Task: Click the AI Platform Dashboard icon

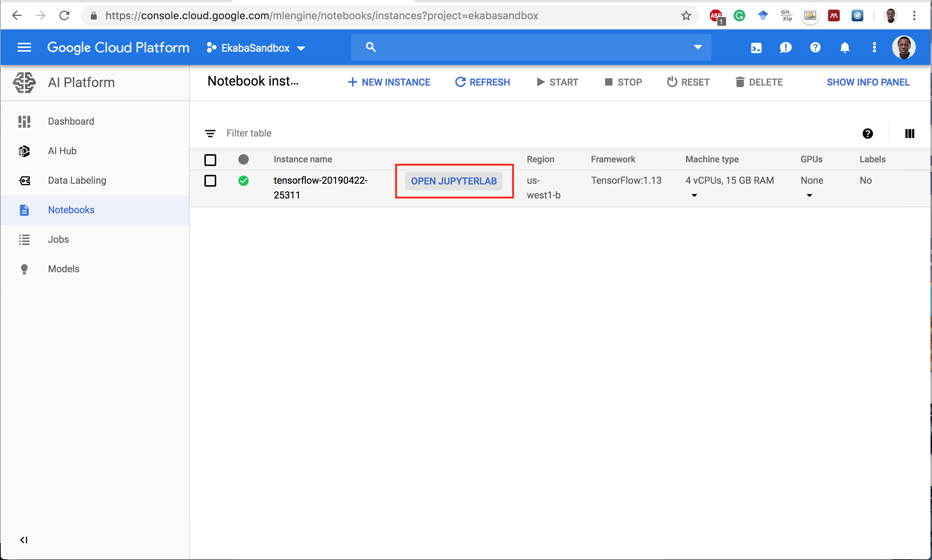Action: pos(24,121)
